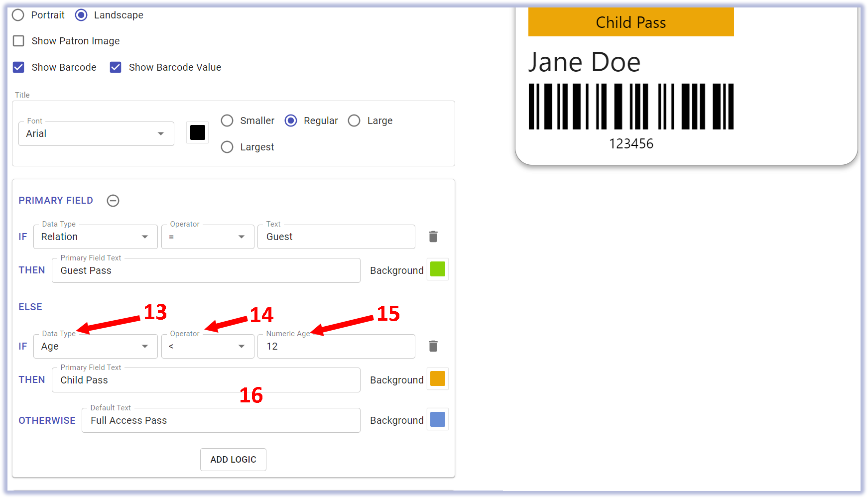Open the equals Operator dropdown
The image size is (868, 498).
(207, 237)
